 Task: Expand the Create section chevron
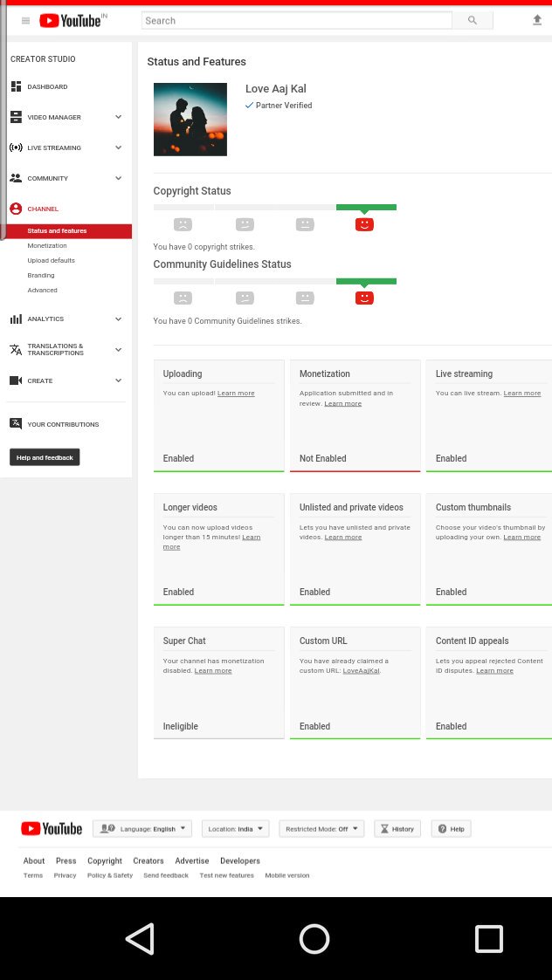[118, 380]
